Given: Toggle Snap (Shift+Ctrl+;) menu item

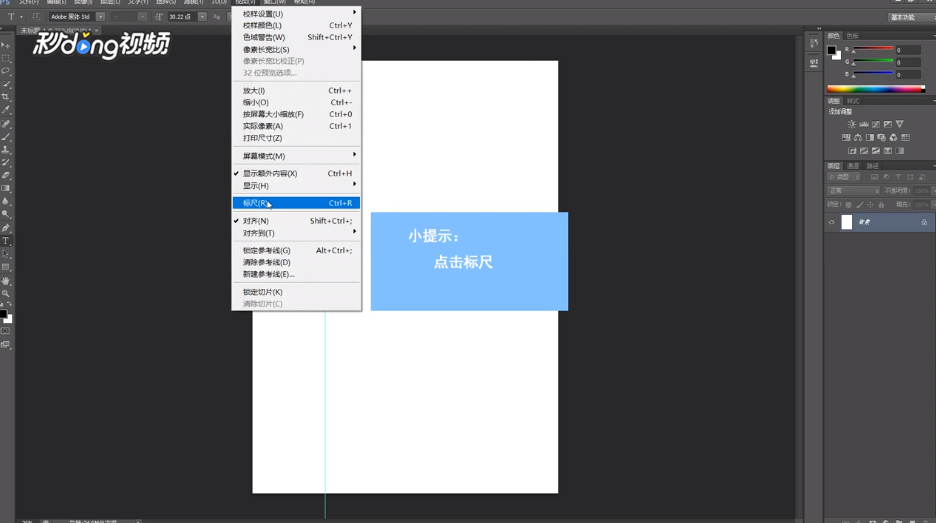Looking at the screenshot, I should pos(296,221).
